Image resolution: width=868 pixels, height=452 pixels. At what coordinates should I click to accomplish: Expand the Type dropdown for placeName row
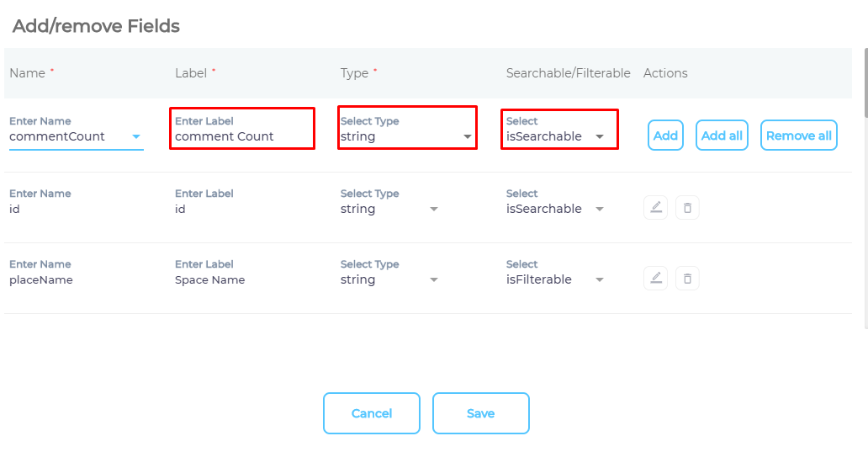coord(434,279)
